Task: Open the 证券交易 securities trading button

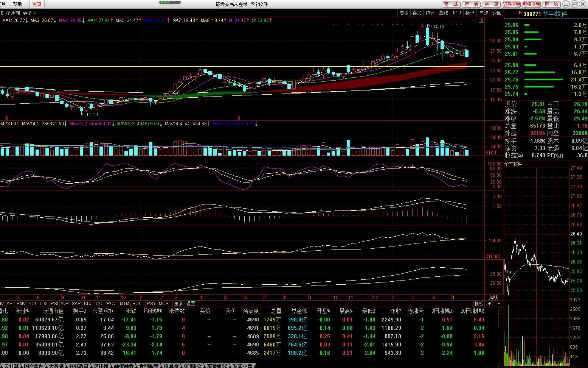Action: tap(511, 4)
